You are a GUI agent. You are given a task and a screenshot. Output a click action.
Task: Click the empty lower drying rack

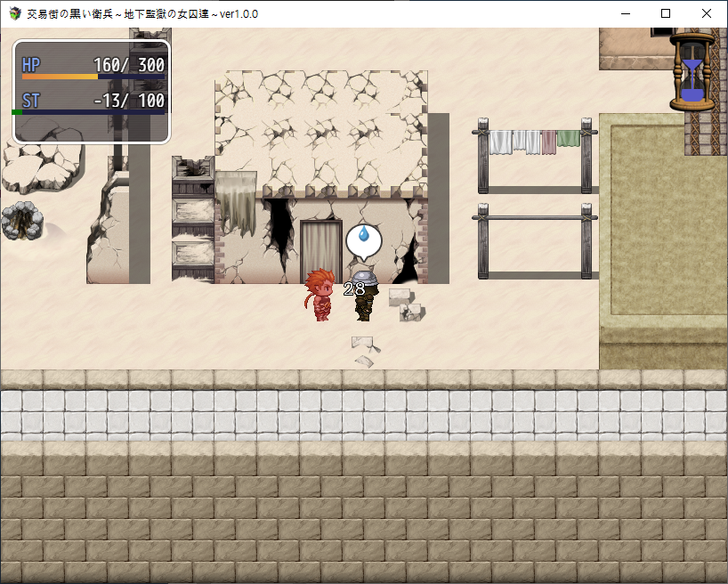pos(534,240)
